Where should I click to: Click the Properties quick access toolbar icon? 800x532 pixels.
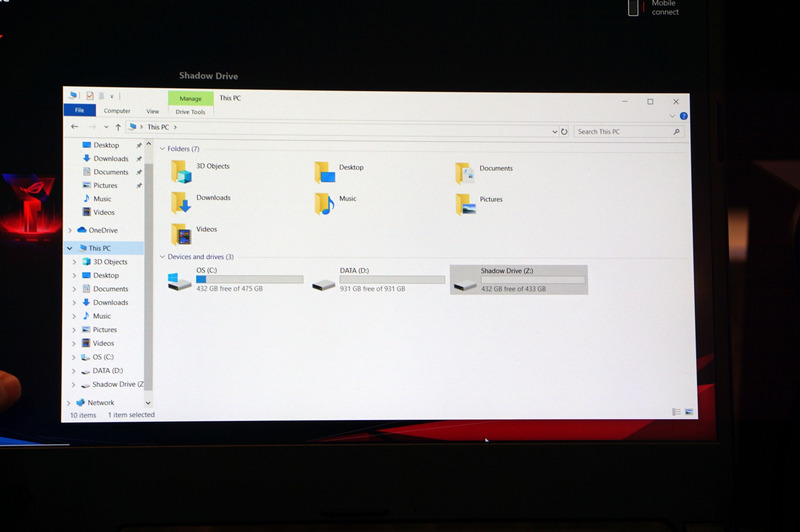tap(90, 95)
